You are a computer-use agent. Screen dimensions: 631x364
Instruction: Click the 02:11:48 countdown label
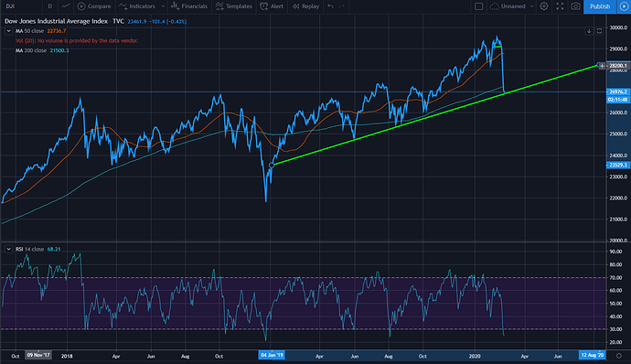pos(617,100)
